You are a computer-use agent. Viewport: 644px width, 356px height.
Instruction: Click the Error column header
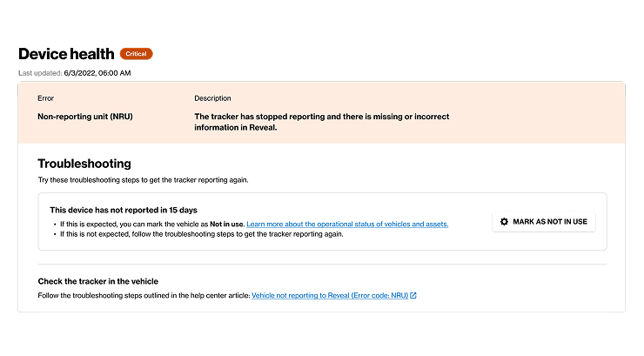tap(45, 98)
